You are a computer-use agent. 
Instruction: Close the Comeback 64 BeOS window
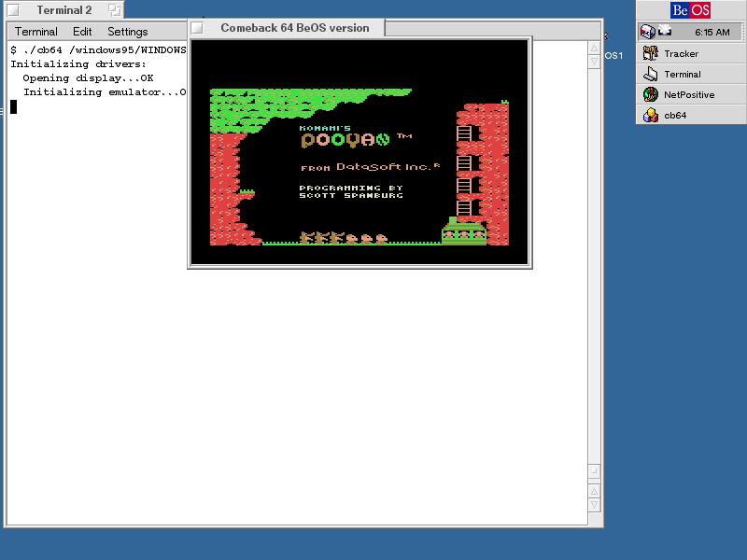(197, 28)
